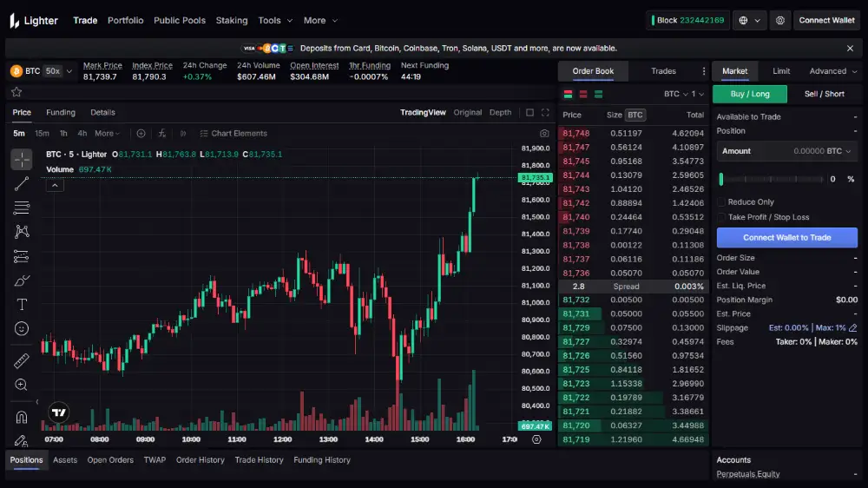Screen dimensions: 868x488
Task: Switch chart view to Original
Action: [x=467, y=112]
